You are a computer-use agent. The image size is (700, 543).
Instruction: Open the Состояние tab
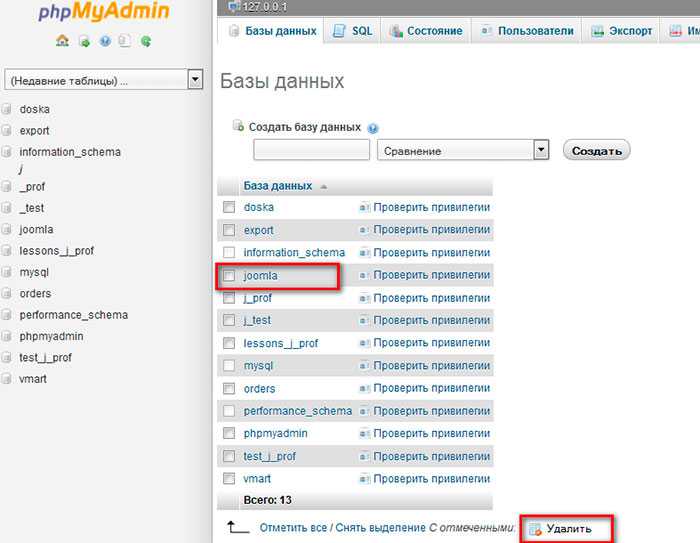pyautogui.click(x=426, y=31)
